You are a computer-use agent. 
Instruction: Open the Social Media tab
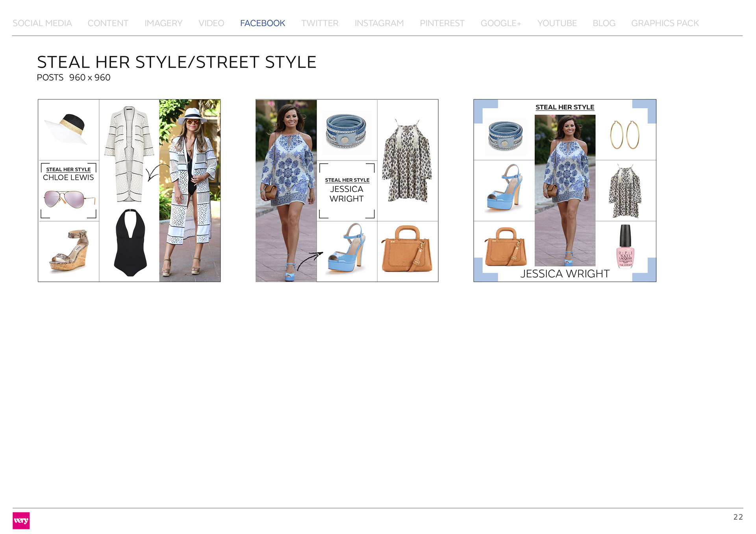tap(42, 23)
